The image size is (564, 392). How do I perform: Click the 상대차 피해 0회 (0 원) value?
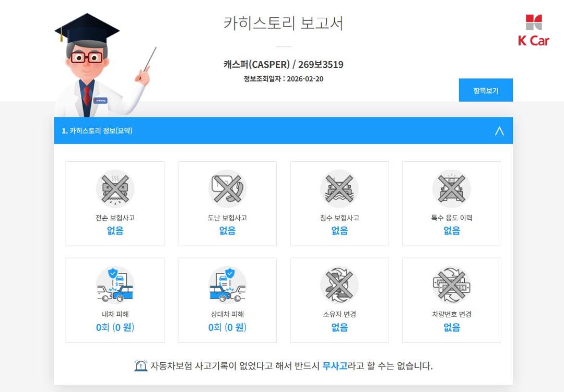[227, 327]
